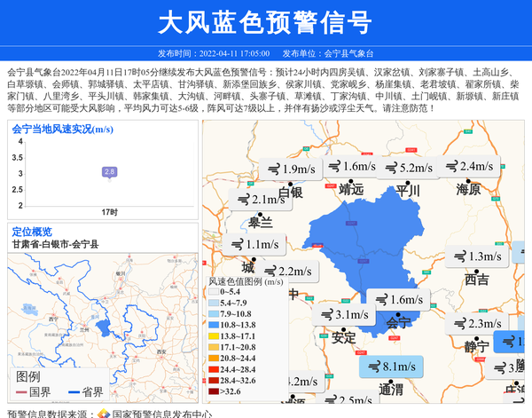Click 西安 label on the overview map

tap(161, 352)
